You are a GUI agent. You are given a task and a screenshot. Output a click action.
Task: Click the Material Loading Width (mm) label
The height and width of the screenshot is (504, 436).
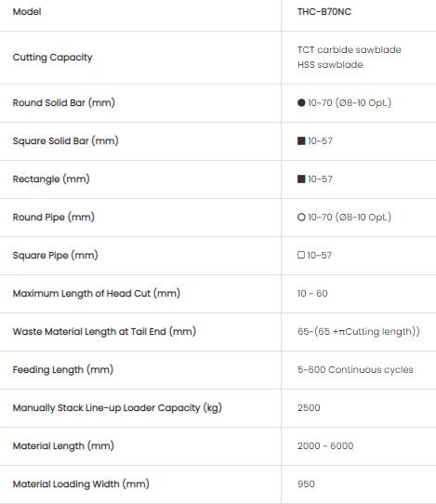[81, 484]
